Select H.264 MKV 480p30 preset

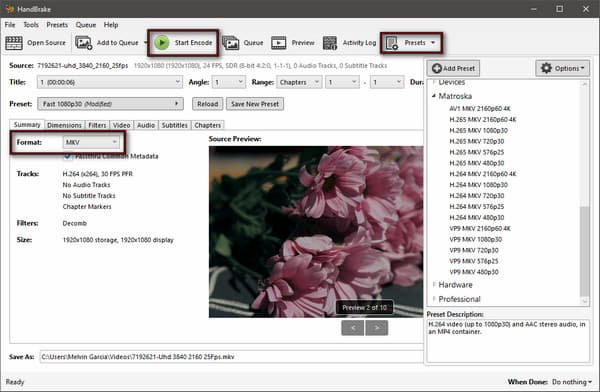click(x=476, y=217)
